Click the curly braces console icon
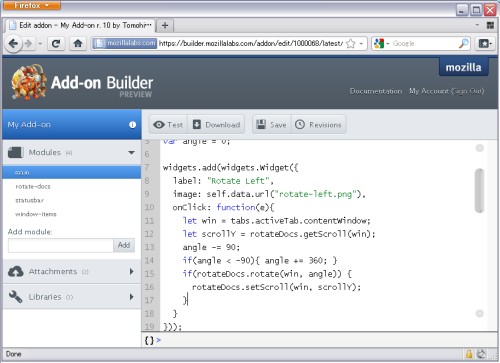 [x=149, y=340]
